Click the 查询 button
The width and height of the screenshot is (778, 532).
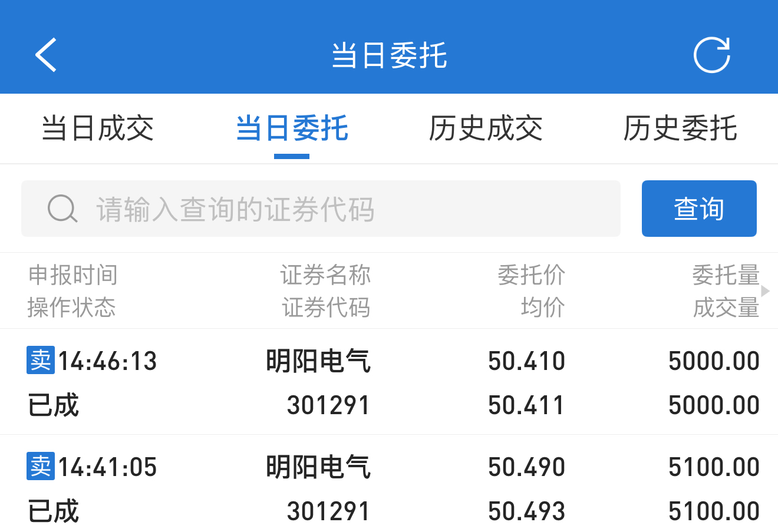point(699,209)
